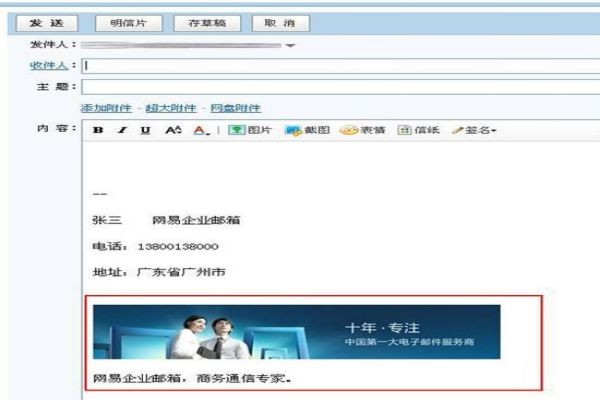Click the 超大附件 large attachment link
The width and height of the screenshot is (600, 400).
(x=170, y=108)
